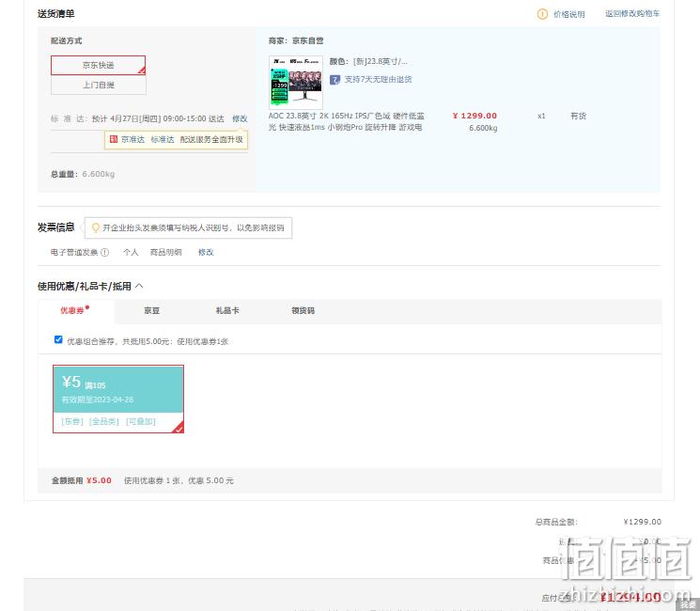Viewport: 700px width, 611px height.
Task: Select 京东快递 delivery method
Action: click(99, 65)
